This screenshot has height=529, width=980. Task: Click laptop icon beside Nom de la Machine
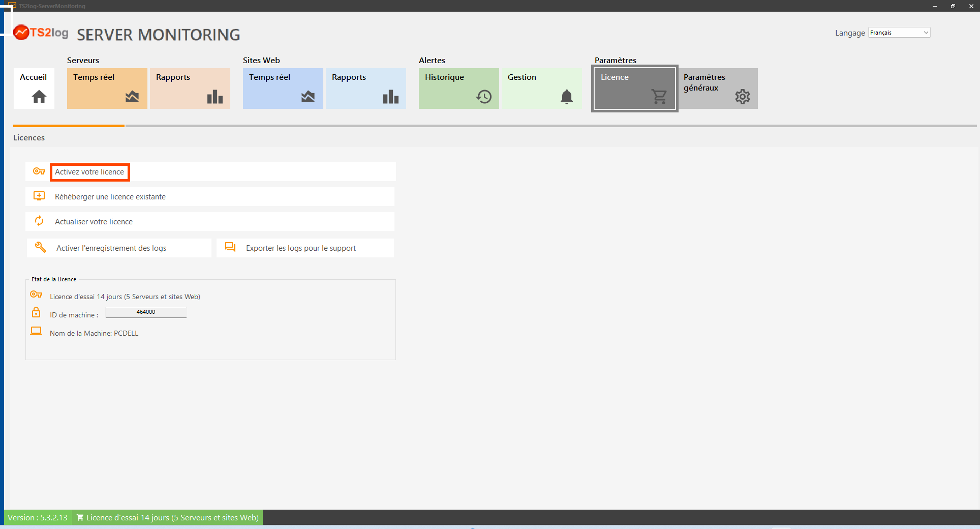(x=36, y=331)
